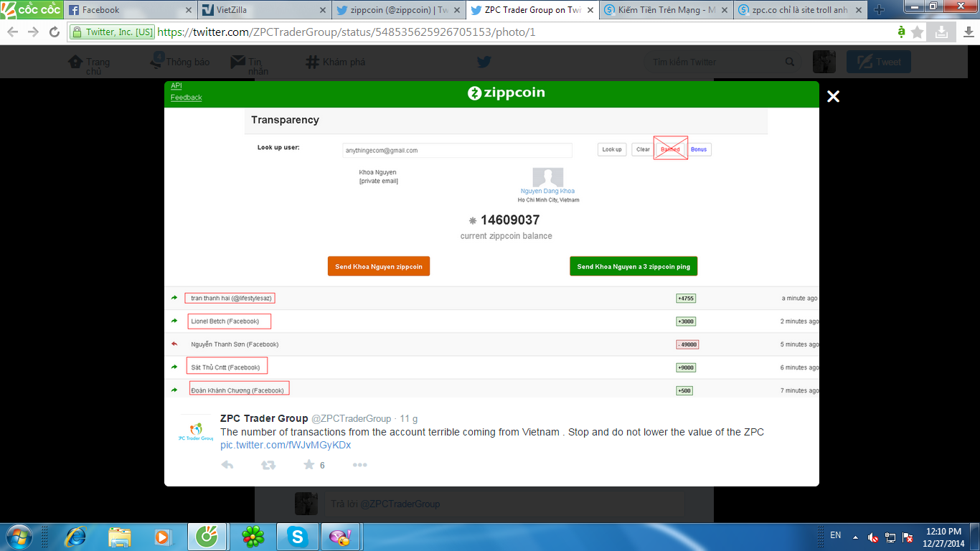Switch to the Kiếm Tiền Trên Mạng tab
The width and height of the screenshot is (980, 551).
666,10
